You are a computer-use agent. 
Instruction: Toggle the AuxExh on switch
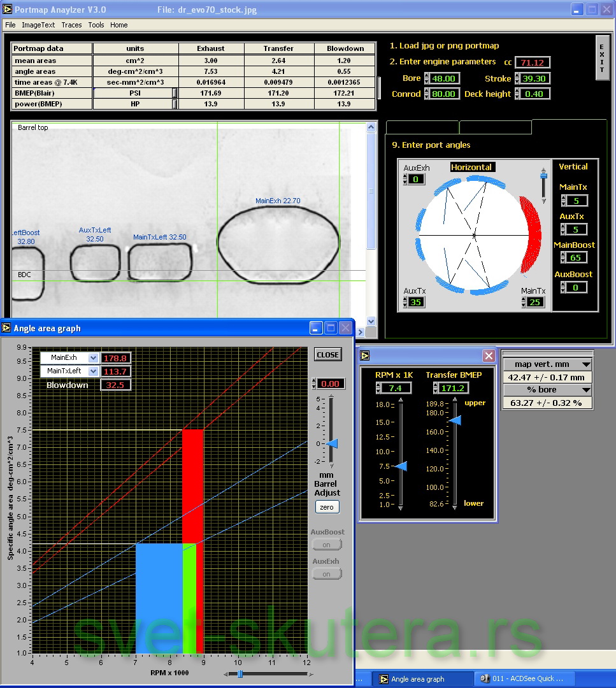[x=327, y=574]
